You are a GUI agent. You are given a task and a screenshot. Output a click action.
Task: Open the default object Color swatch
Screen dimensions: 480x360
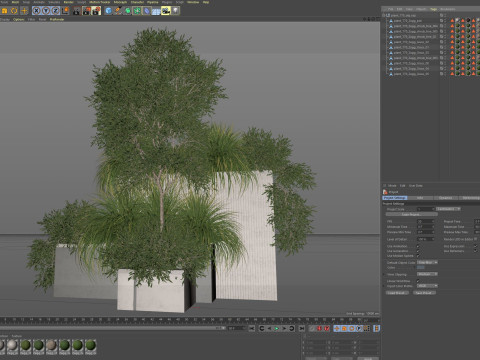click(x=421, y=268)
